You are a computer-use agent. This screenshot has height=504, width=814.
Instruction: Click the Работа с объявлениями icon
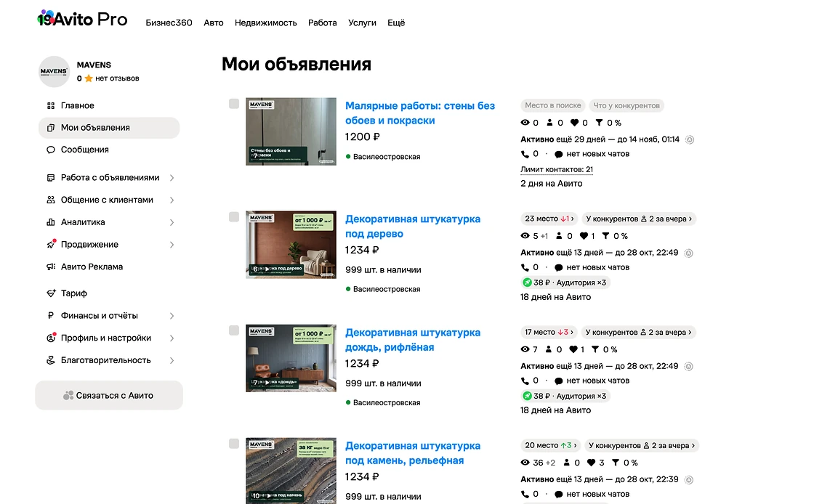coord(51,178)
